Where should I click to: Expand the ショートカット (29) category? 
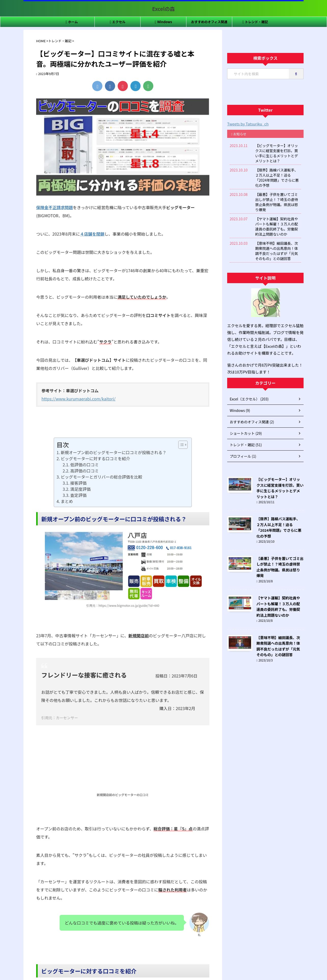click(265, 433)
